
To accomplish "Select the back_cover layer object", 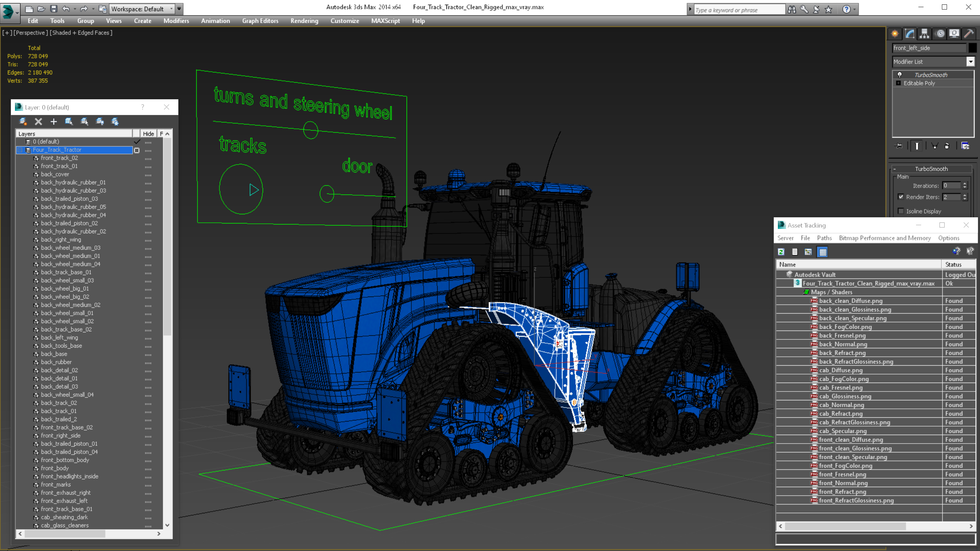I will (55, 174).
